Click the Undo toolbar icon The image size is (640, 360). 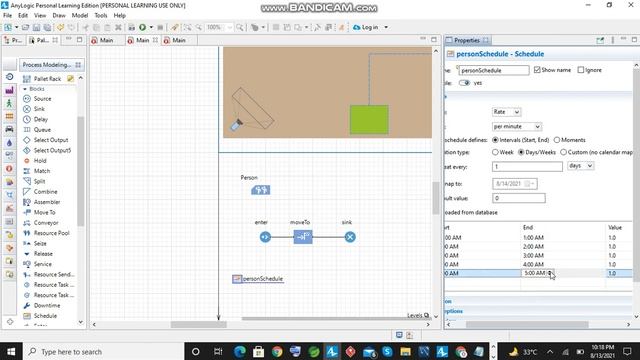pyautogui.click(x=60, y=27)
